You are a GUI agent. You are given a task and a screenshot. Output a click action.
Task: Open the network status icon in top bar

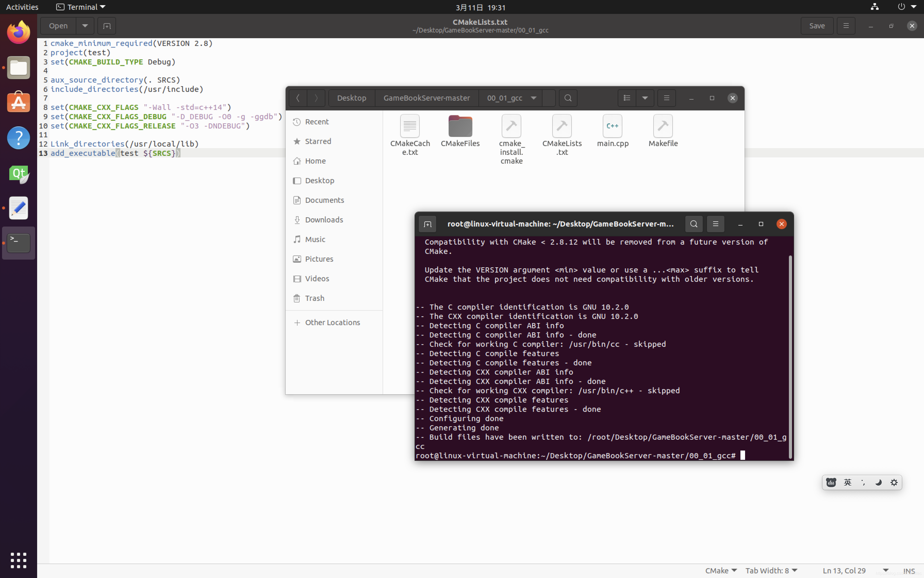click(875, 7)
